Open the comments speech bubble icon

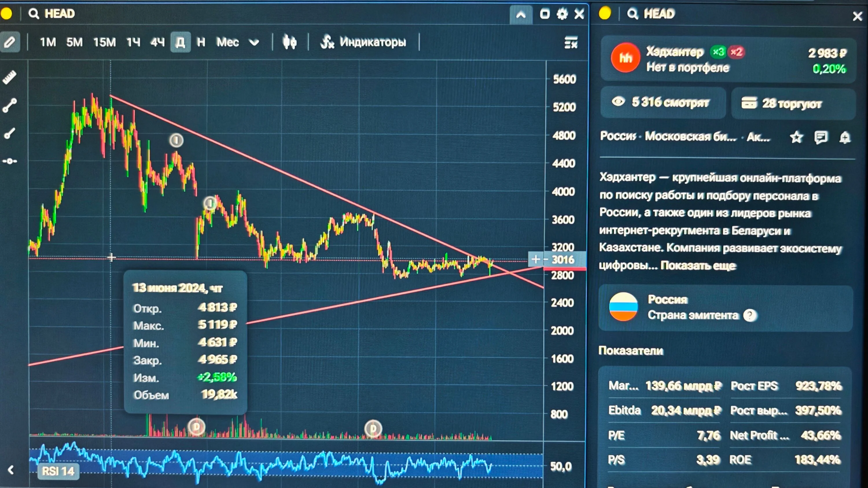tap(821, 137)
